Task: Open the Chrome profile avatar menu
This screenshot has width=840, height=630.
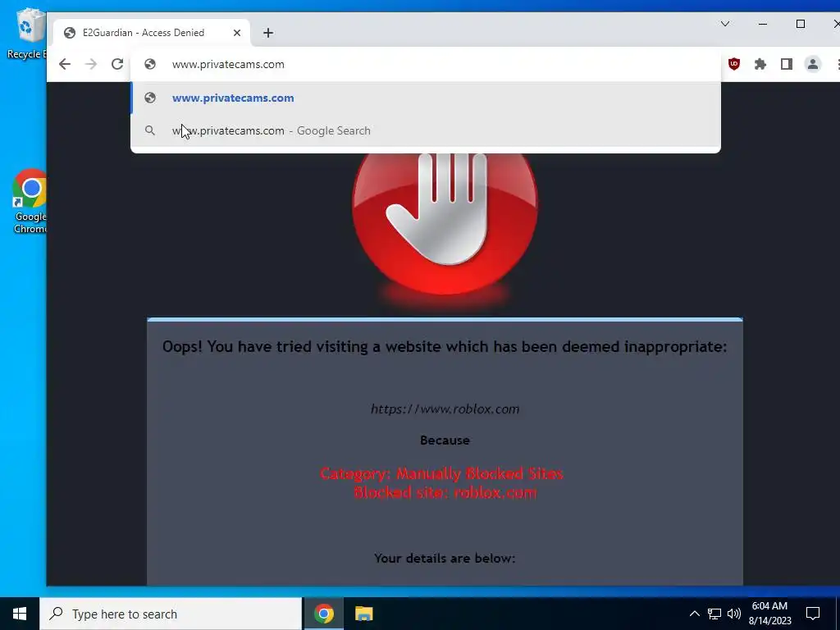Action: 813,64
